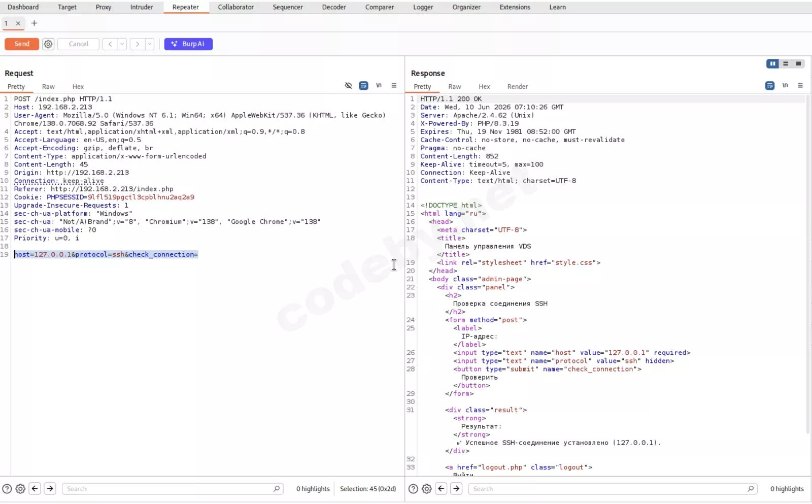The image size is (812, 504).
Task: Launch Burp AI
Action: click(x=188, y=44)
